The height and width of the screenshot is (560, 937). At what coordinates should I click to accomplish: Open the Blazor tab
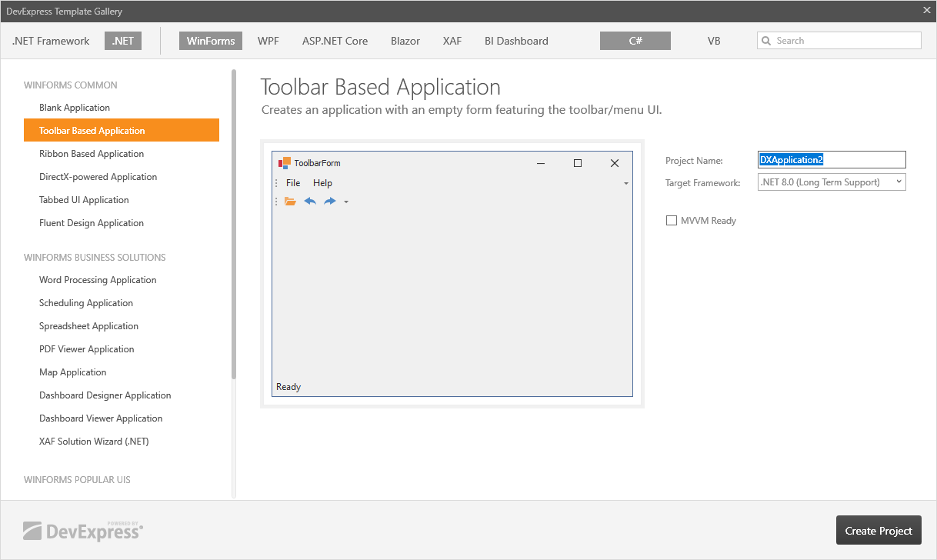[405, 41]
